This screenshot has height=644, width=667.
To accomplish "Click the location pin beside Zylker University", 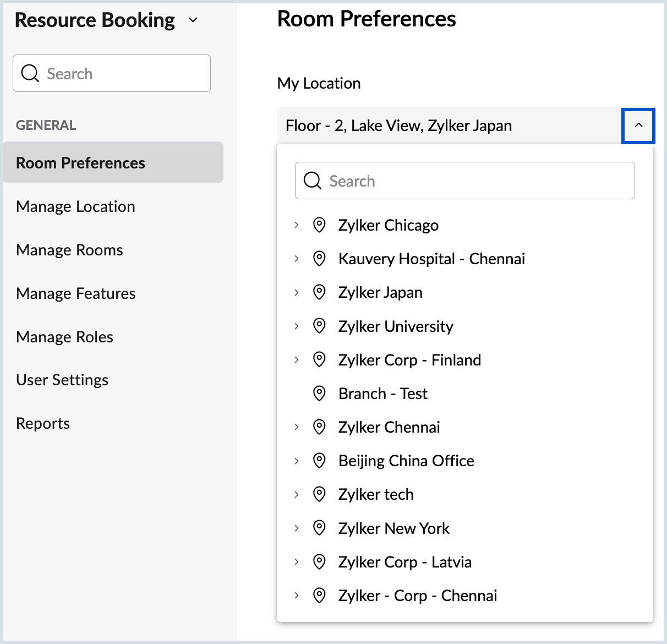I will 319,326.
